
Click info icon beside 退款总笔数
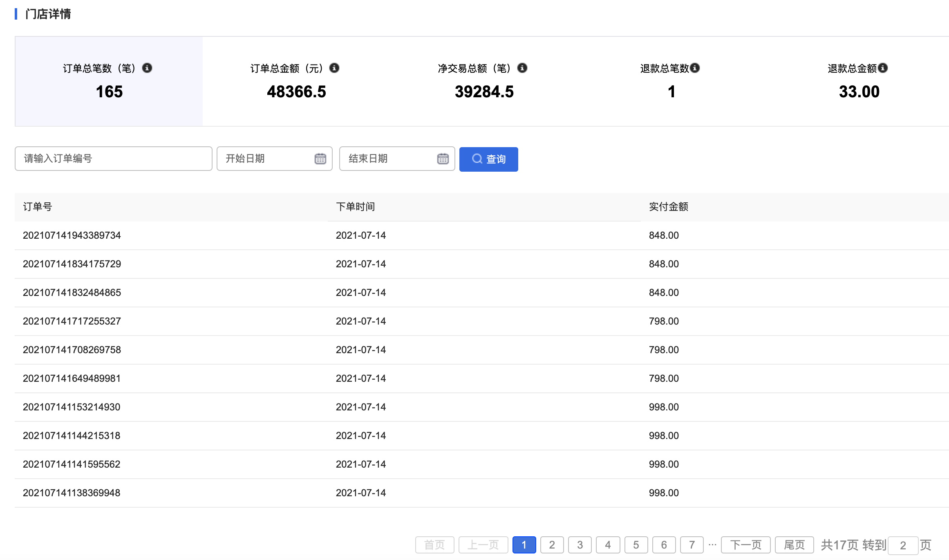tap(695, 68)
